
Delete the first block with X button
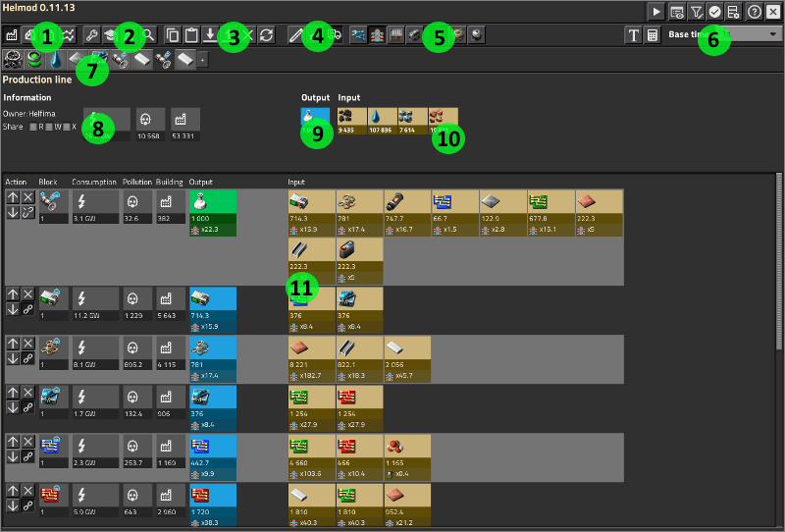[x=28, y=197]
